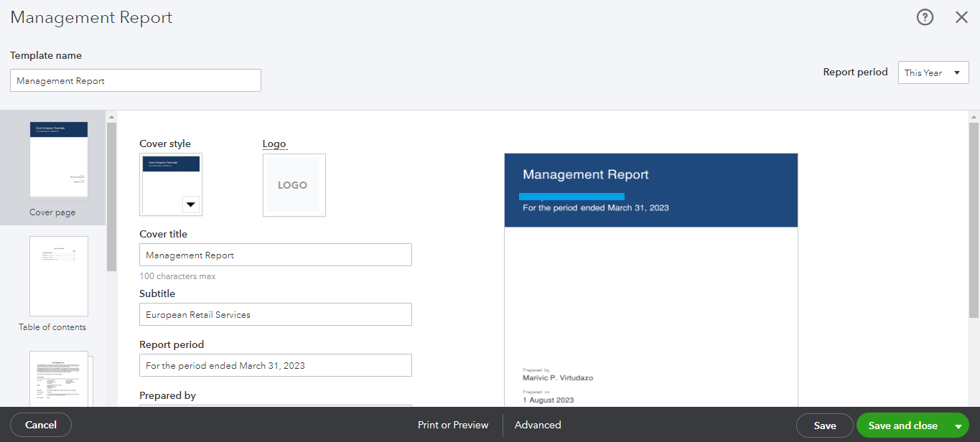Viewport: 980px width, 442px height.
Task: Click the Cancel button
Action: click(41, 425)
